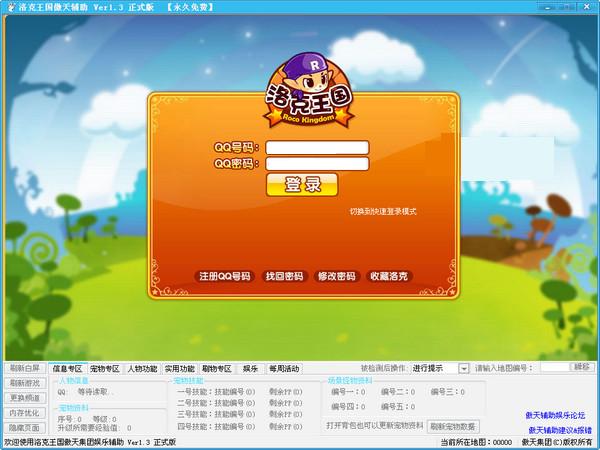Viewport: 600px width, 450px height.
Task: Click the 傲天集团(C)版权所有 status text
Action: click(x=557, y=442)
